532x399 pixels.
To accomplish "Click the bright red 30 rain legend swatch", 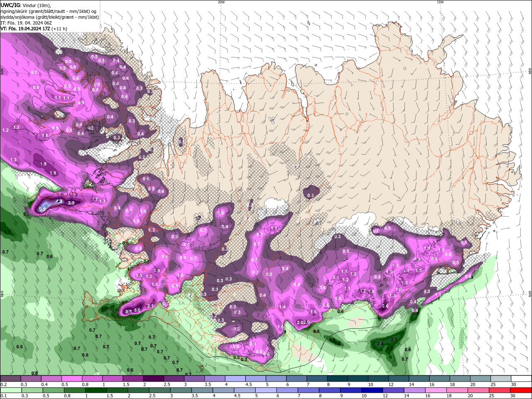I will [x=522, y=390].
